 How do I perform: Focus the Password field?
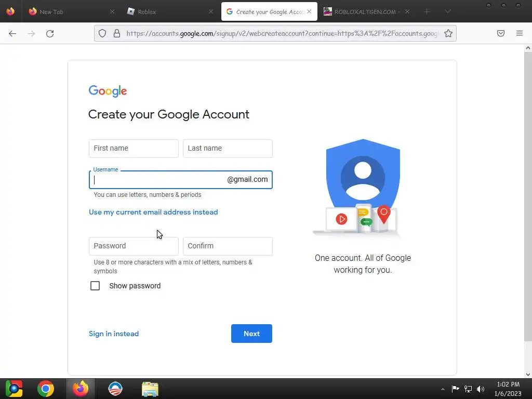[x=134, y=246]
